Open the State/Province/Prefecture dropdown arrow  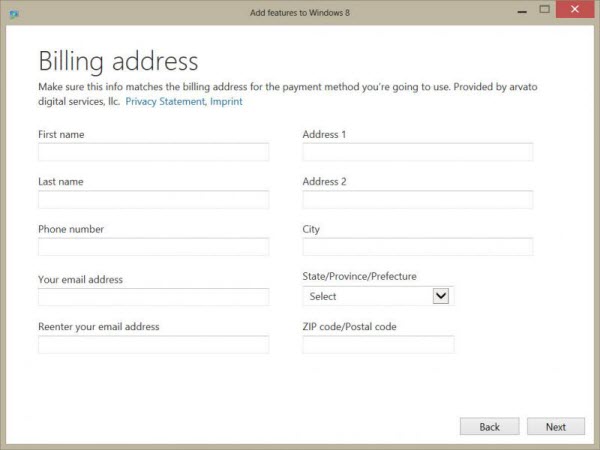tap(441, 296)
